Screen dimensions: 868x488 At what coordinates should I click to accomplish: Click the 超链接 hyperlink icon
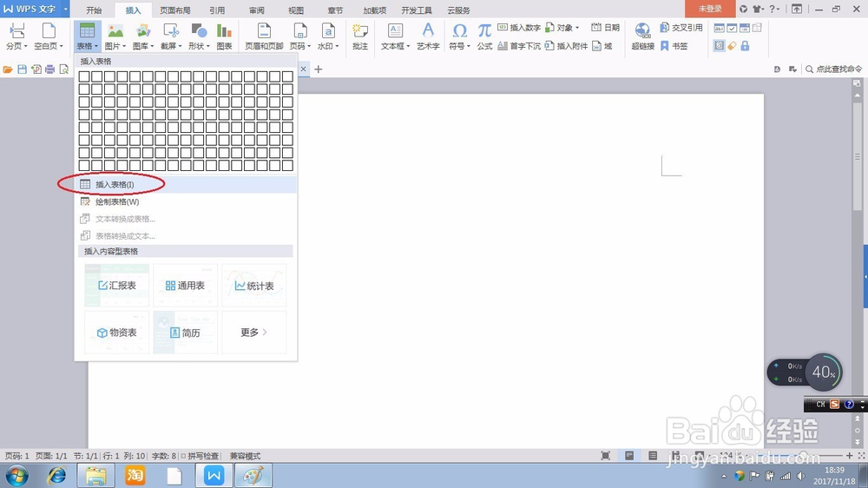click(x=642, y=30)
